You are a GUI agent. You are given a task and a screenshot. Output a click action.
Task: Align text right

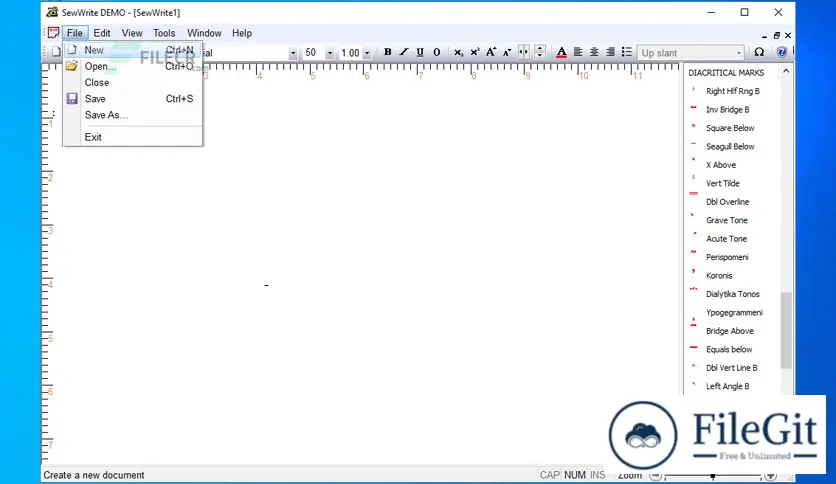click(x=610, y=52)
